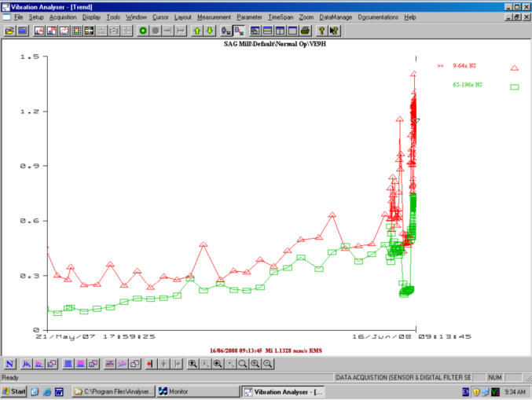This screenshot has height=400, width=532.
Task: Click the green square legend symbol
Action: click(515, 87)
